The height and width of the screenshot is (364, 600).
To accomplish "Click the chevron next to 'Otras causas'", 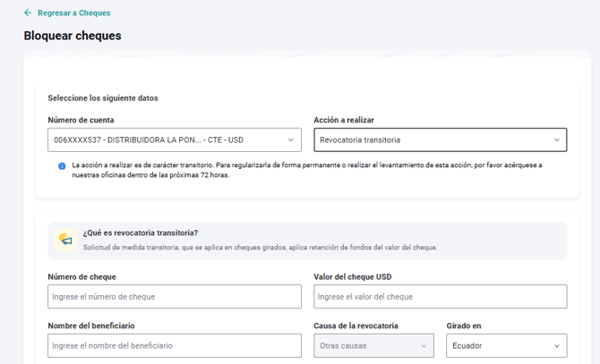I will click(x=424, y=345).
